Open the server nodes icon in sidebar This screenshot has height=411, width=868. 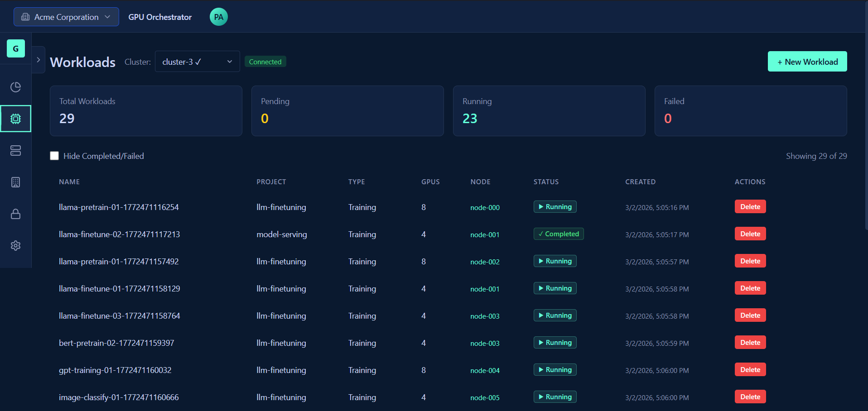(15, 150)
